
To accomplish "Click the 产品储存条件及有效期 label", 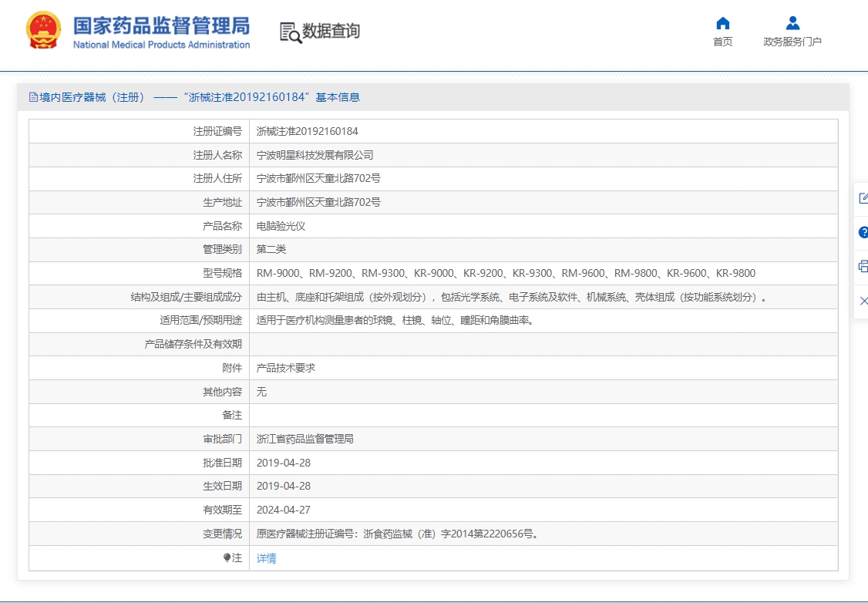I will [193, 344].
